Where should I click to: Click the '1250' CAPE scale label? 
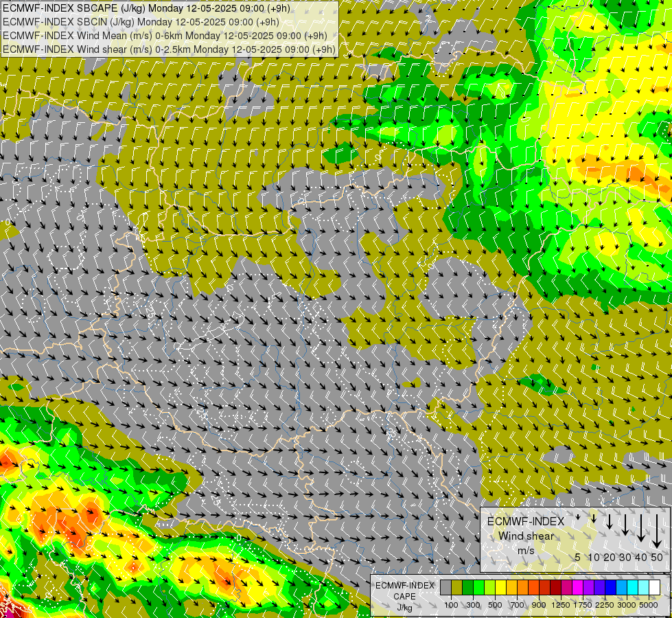(x=561, y=605)
